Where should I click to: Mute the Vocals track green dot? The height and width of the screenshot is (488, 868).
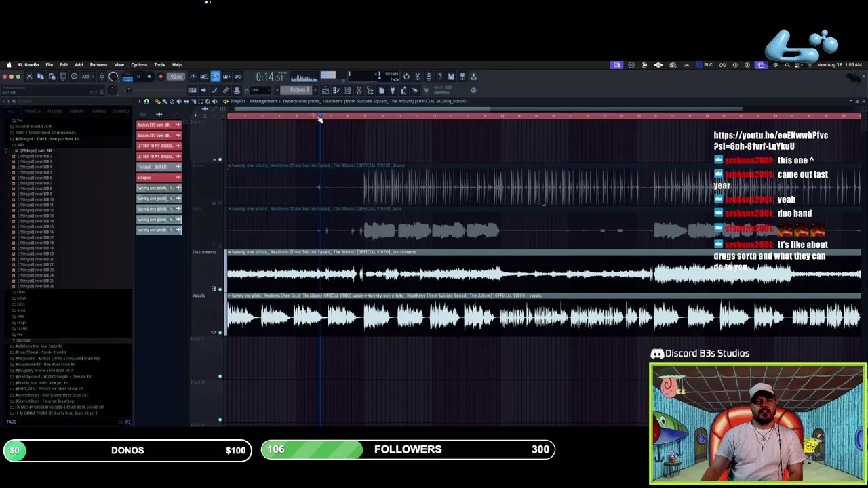click(220, 332)
